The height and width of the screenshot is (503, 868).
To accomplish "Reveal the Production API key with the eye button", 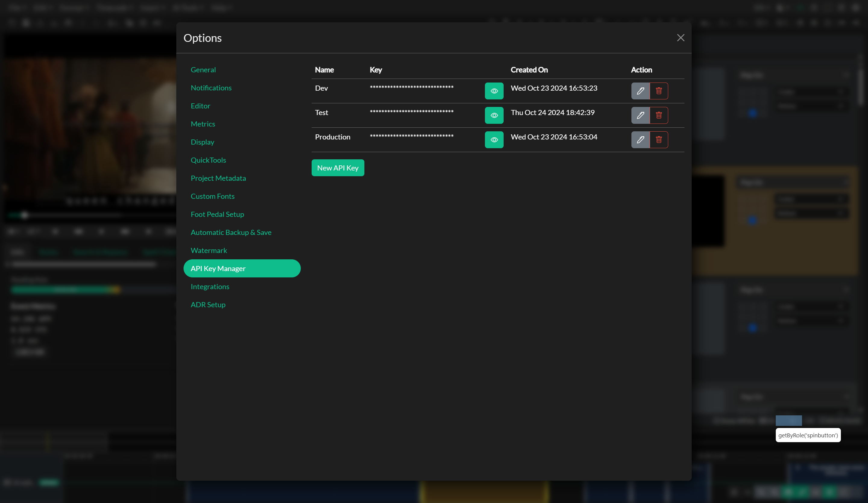I will (494, 140).
